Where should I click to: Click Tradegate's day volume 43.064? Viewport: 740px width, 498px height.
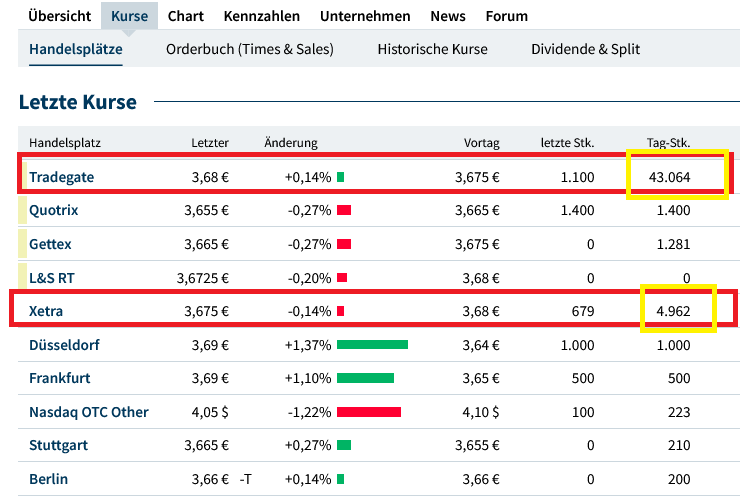tap(669, 177)
